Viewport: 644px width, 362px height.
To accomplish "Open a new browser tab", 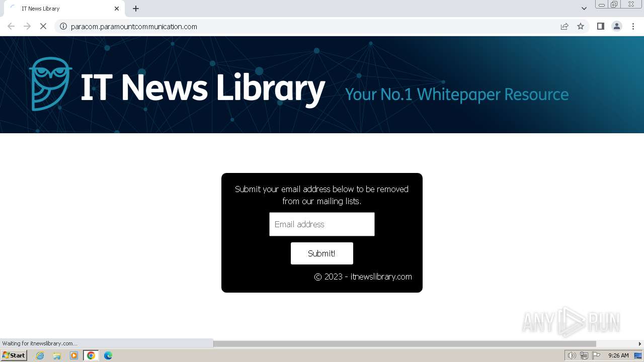I will coord(136,9).
